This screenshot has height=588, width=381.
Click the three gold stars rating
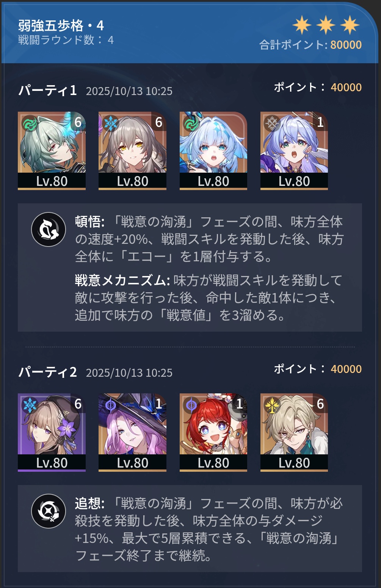click(326, 25)
